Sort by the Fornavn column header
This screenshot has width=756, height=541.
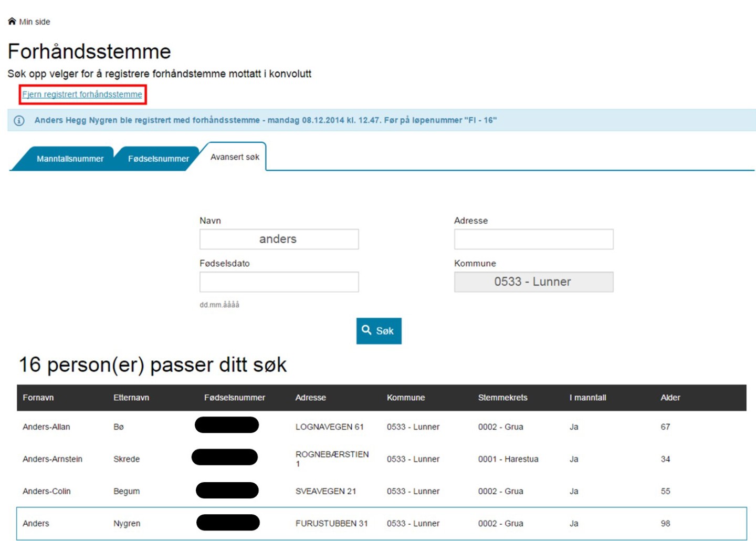tap(38, 398)
